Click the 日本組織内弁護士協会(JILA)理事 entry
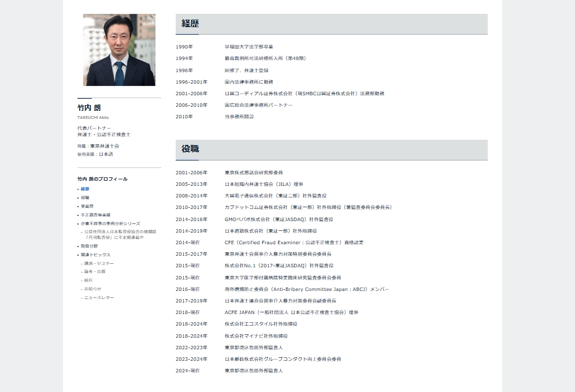 coord(264,184)
